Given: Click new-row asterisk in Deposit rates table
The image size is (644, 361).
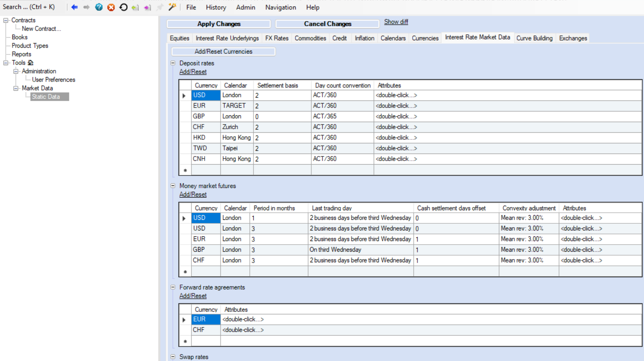Looking at the screenshot, I should pyautogui.click(x=185, y=170).
